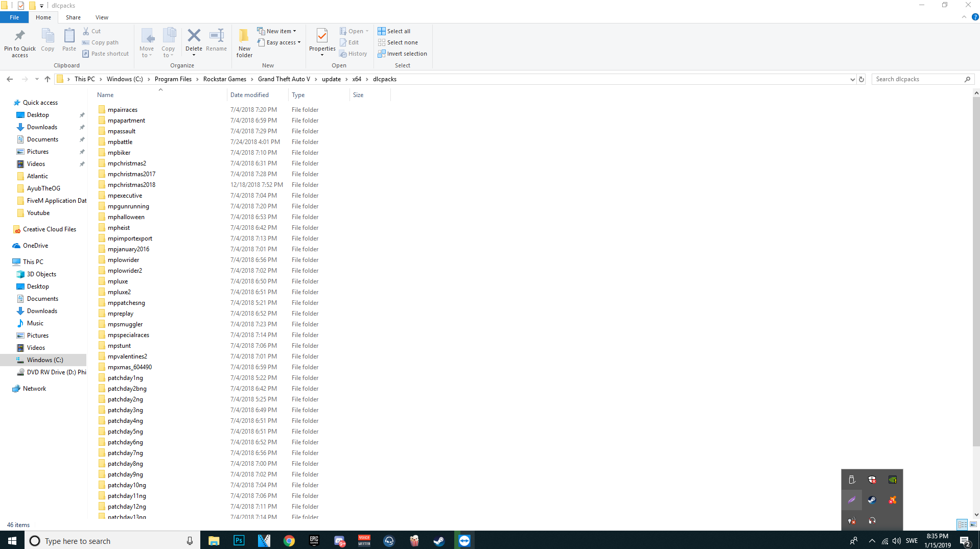Select the mpairraces folder
Viewport: 980px width, 549px height.
(x=123, y=110)
